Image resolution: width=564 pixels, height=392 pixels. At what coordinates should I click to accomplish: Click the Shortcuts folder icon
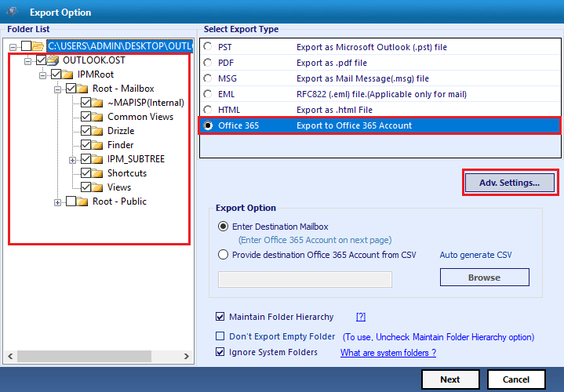pyautogui.click(x=97, y=173)
